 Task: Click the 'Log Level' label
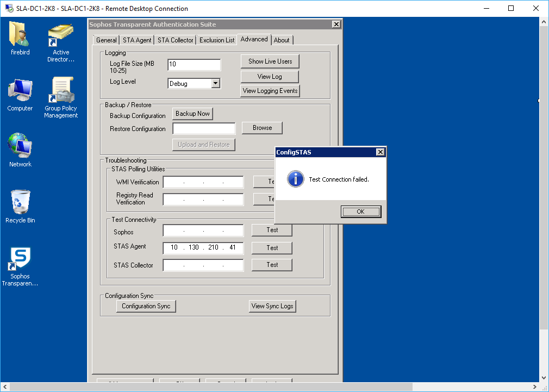(x=122, y=82)
